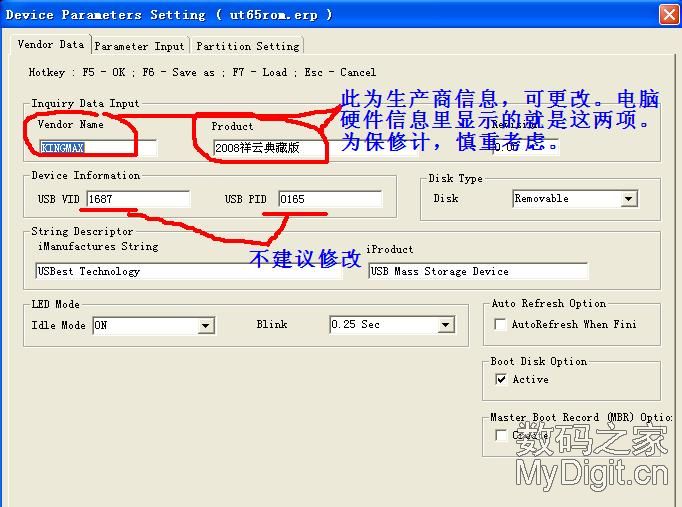Click the String Descriptor group label
682x507 pixels.
tap(82, 231)
